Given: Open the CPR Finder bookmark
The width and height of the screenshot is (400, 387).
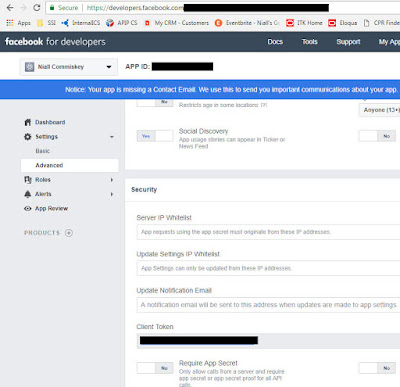Looking at the screenshot, I should pyautogui.click(x=381, y=23).
